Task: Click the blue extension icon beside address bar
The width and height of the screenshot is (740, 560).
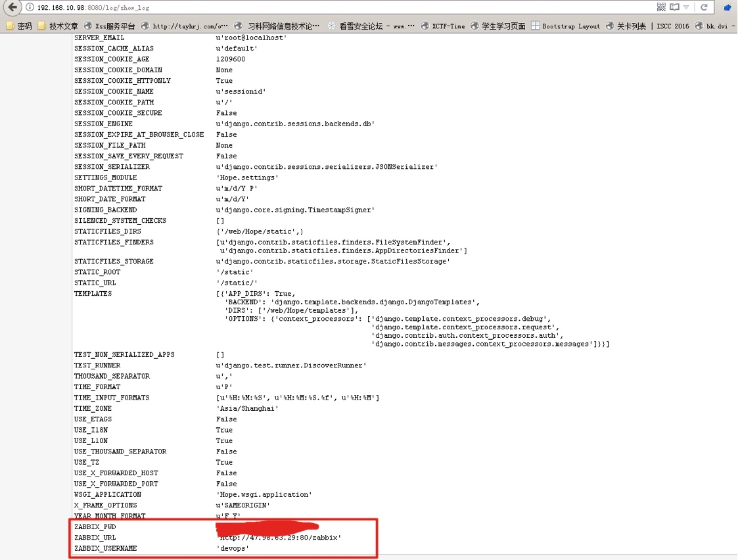Action: click(x=728, y=8)
